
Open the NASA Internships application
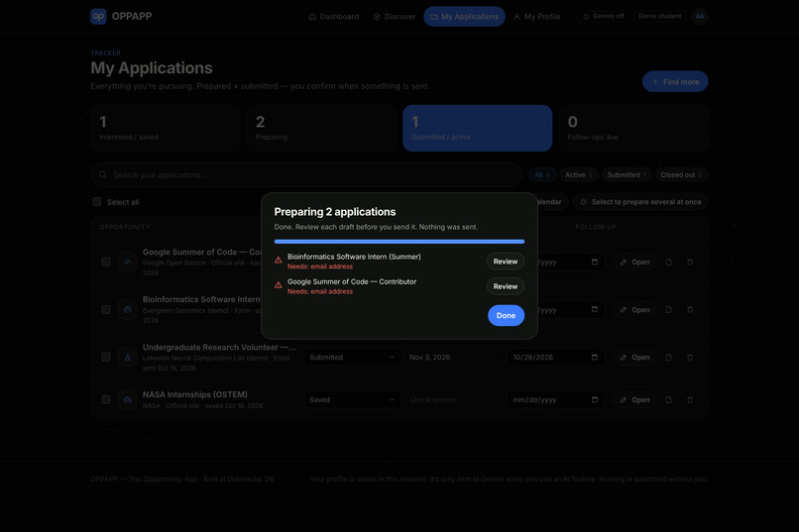point(634,399)
